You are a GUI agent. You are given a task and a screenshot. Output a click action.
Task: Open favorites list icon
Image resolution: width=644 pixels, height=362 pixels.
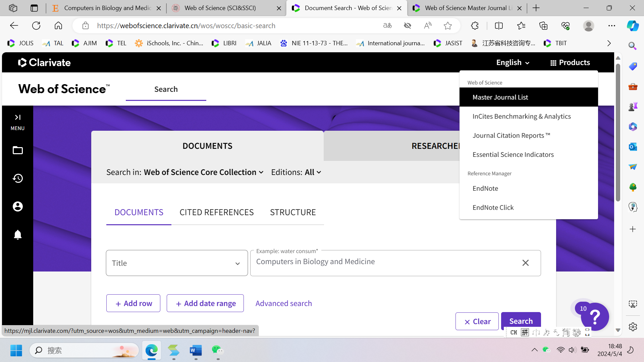521,25
